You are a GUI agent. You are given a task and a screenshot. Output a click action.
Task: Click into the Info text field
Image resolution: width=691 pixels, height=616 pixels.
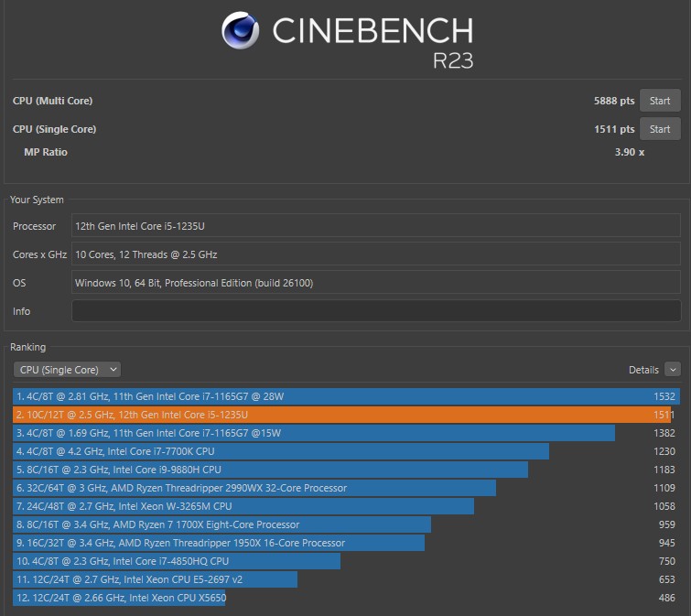click(375, 311)
